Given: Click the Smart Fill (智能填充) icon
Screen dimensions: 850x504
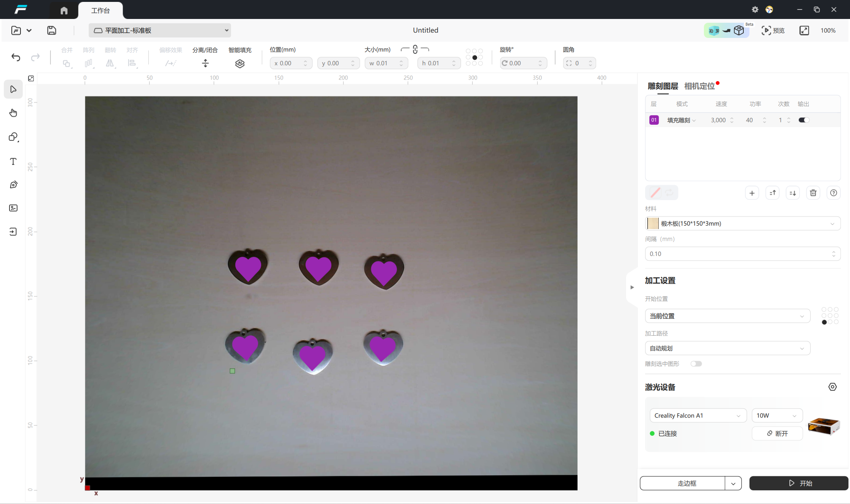Looking at the screenshot, I should click(x=240, y=63).
